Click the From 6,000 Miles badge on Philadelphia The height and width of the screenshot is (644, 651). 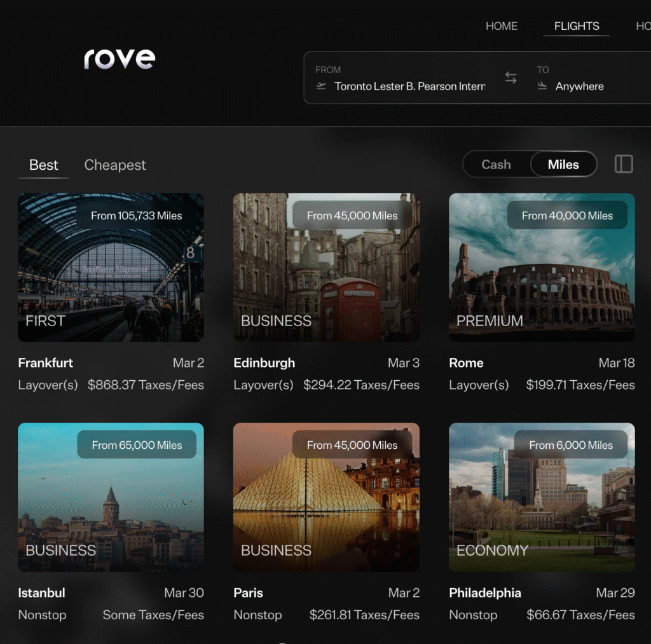click(x=572, y=444)
